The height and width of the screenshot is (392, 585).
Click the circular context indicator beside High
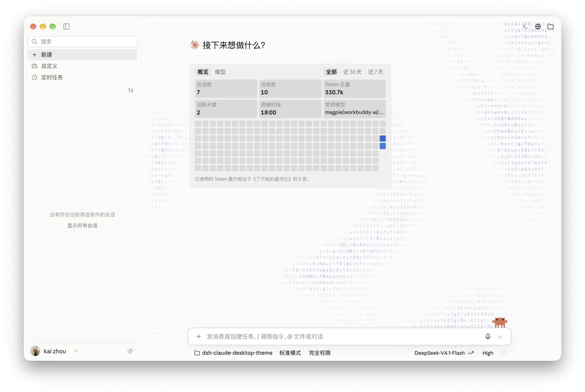pyautogui.click(x=504, y=353)
